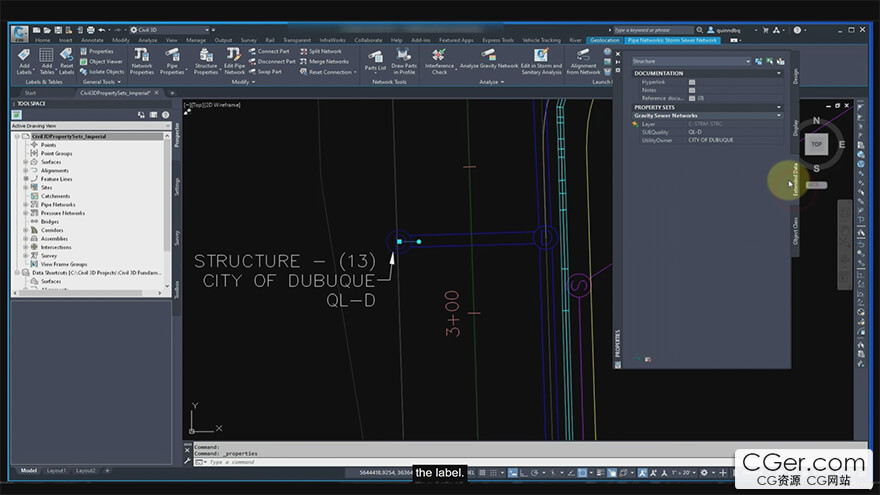Click the ViewCube TOP face
Image resolution: width=880 pixels, height=495 pixels.
pos(816,144)
